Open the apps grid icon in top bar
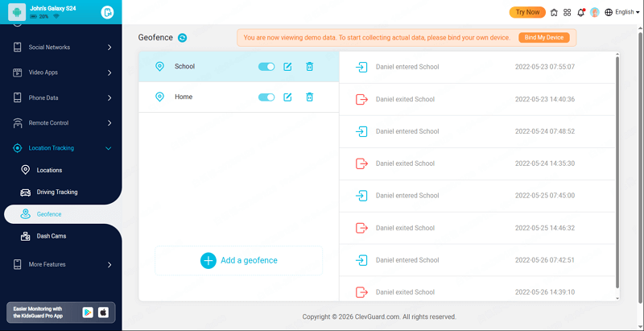The image size is (644, 331). pos(568,12)
